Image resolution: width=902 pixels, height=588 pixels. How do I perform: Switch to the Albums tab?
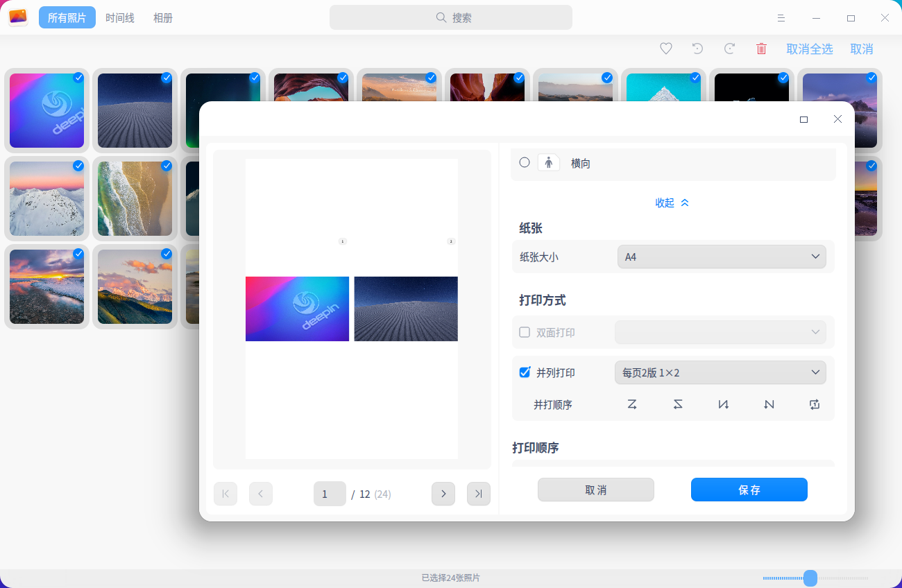click(163, 17)
